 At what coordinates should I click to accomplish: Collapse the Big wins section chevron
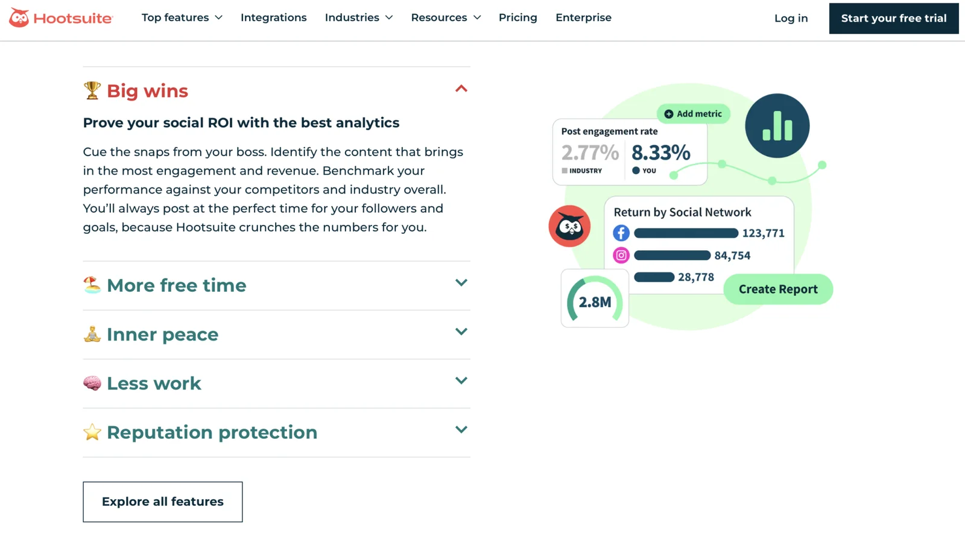pyautogui.click(x=461, y=89)
